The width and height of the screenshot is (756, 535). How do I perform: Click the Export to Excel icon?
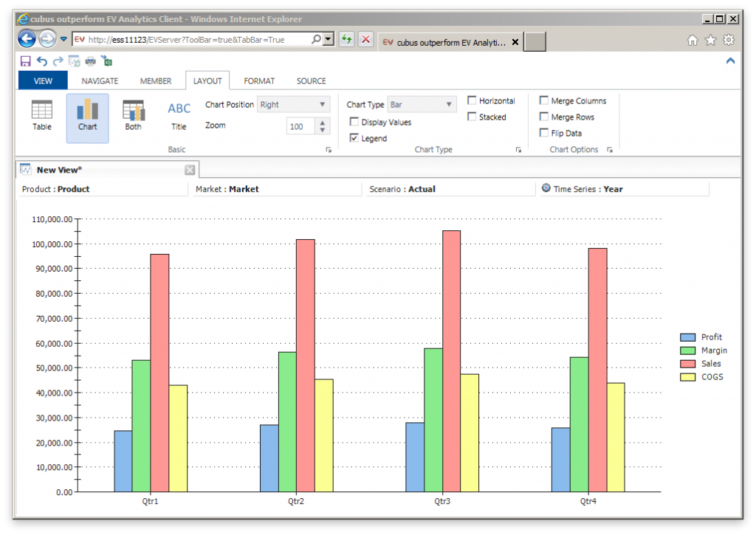(x=107, y=61)
